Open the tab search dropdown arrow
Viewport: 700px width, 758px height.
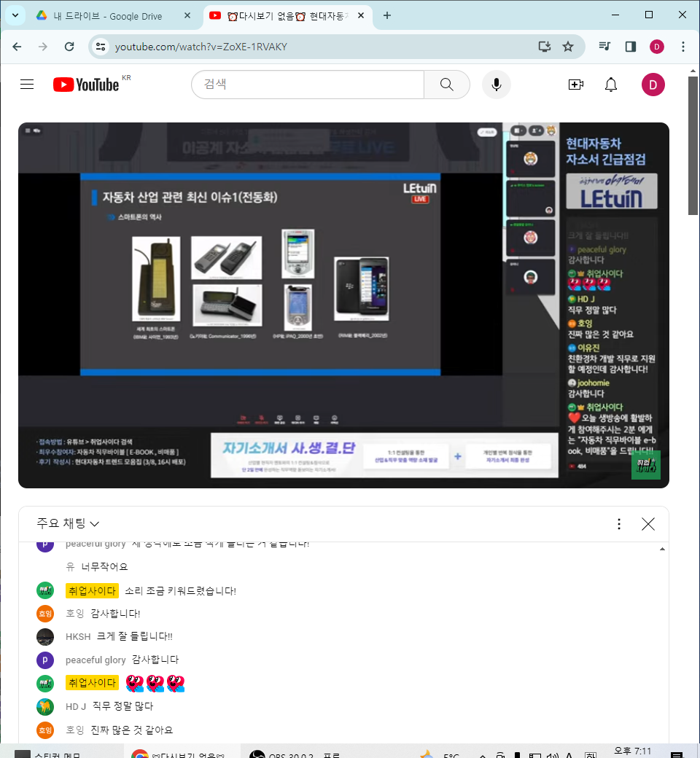click(x=15, y=15)
